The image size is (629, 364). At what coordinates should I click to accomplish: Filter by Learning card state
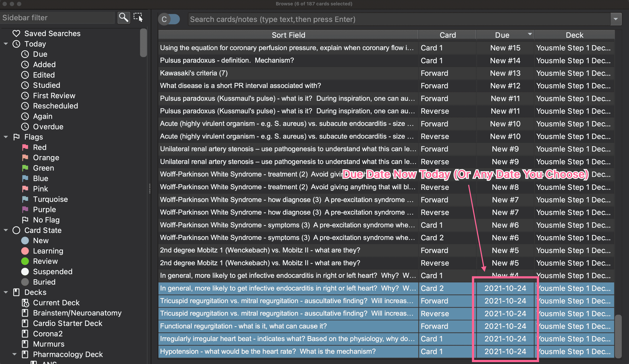[48, 251]
